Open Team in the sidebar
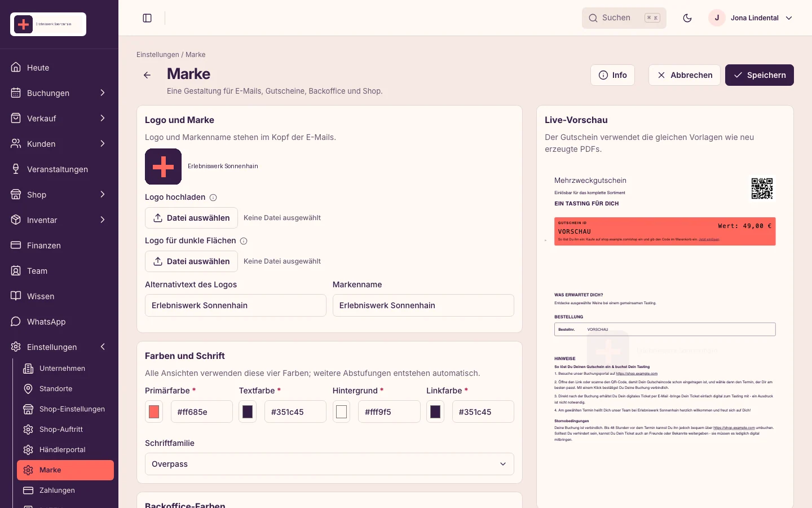 pyautogui.click(x=59, y=271)
